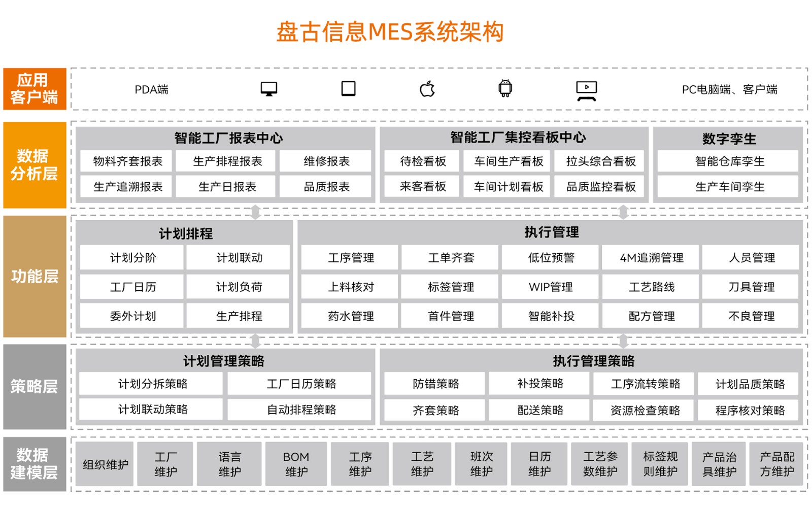The height and width of the screenshot is (508, 812).
Task: Click the 计划分阶 box
Action: click(x=133, y=258)
